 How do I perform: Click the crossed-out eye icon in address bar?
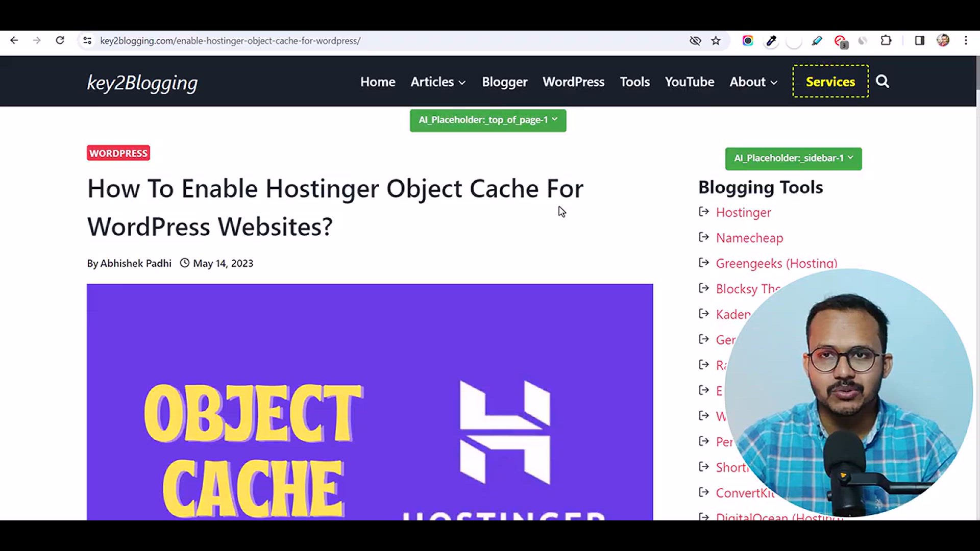point(695,40)
